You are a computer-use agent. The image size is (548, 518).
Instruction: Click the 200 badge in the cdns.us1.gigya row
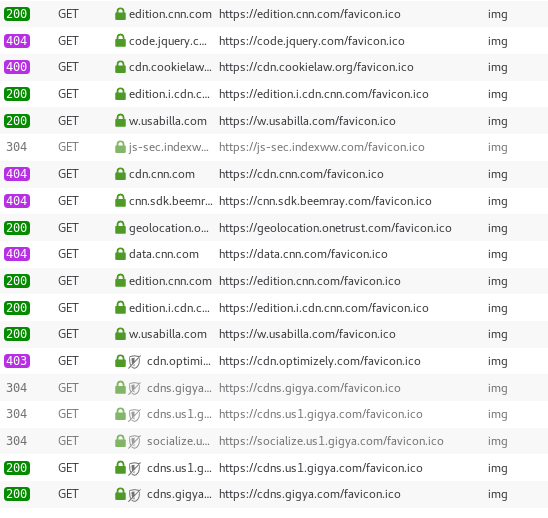(17, 468)
